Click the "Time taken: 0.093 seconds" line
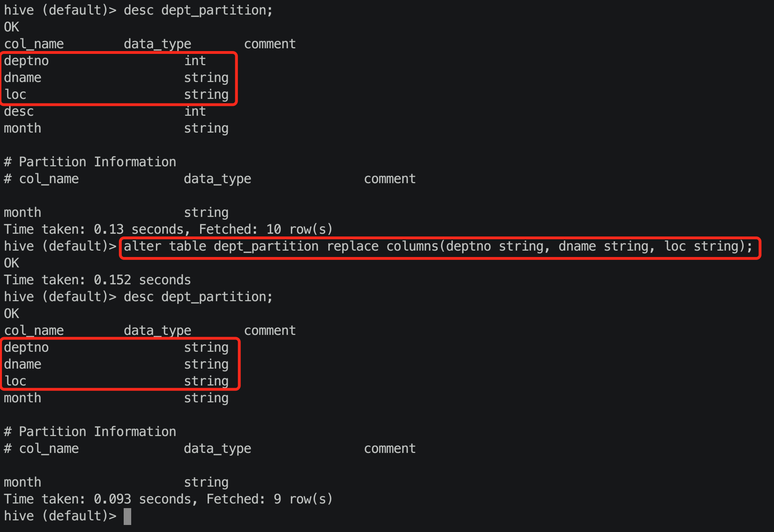The width and height of the screenshot is (774, 532). (x=97, y=499)
